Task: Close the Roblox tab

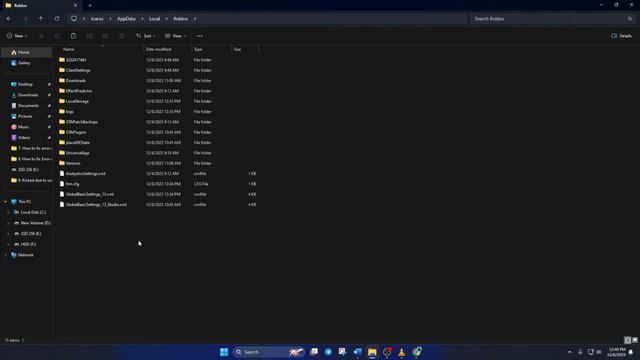Action: tap(75, 5)
